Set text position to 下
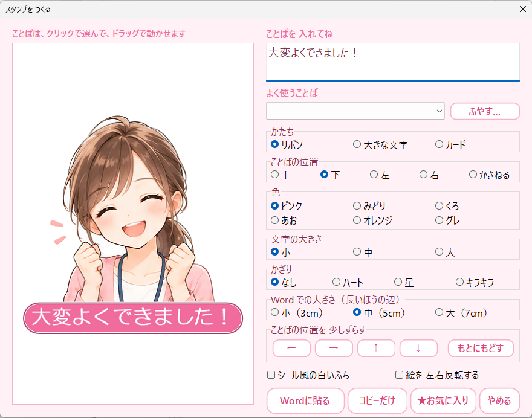The height and width of the screenshot is (418, 532). tap(330, 175)
